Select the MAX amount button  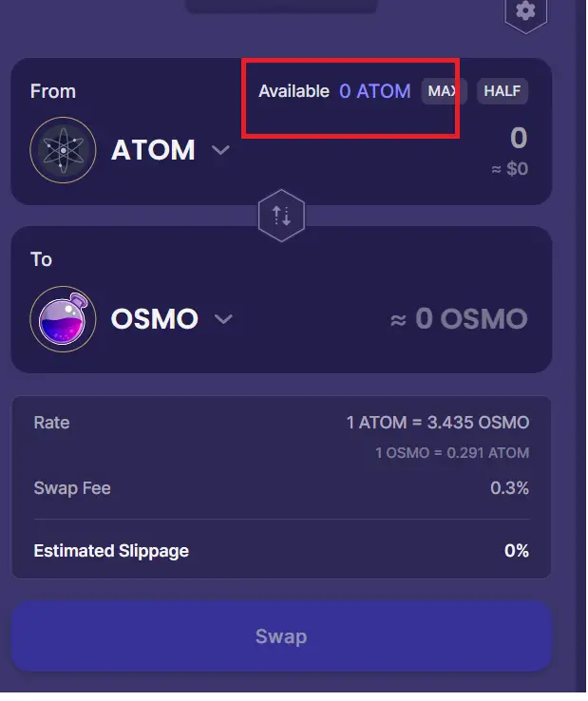click(x=444, y=91)
